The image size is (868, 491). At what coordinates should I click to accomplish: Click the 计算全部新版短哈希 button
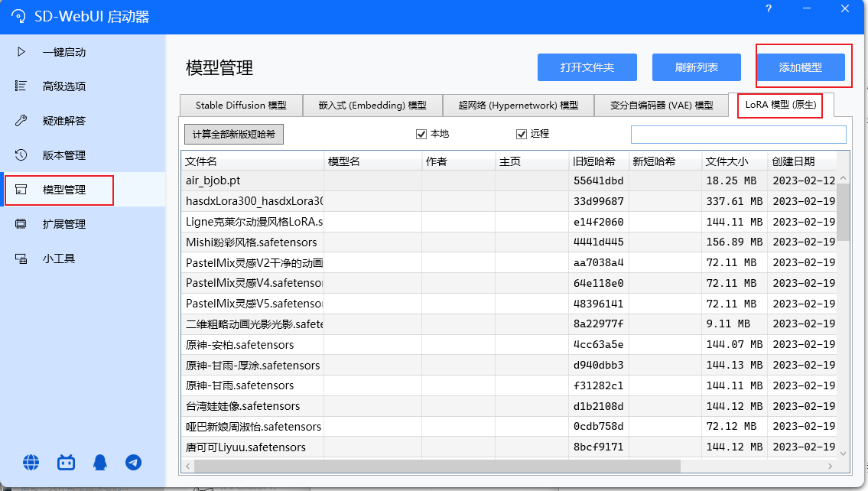coord(233,134)
